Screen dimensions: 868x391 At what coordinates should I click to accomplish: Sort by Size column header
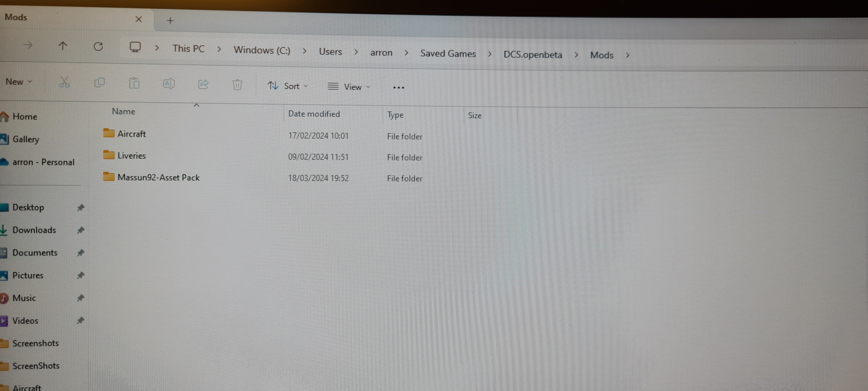474,116
